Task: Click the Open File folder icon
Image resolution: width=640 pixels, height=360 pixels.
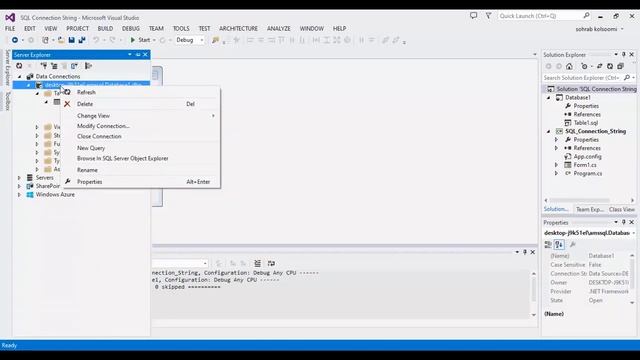Action: click(61, 40)
